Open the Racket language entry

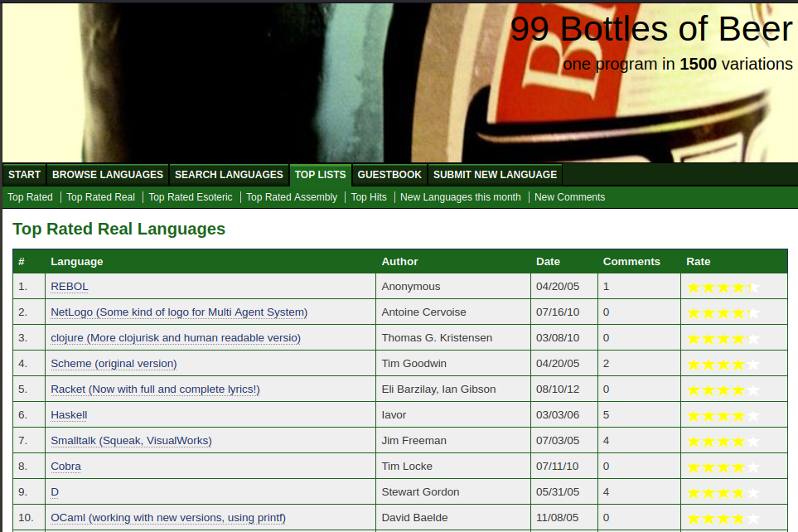[155, 389]
